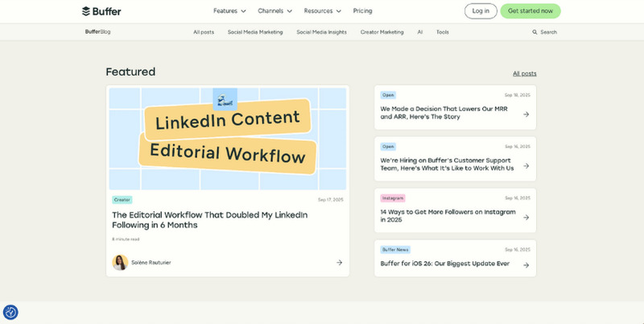Click the Get started now button

point(530,11)
